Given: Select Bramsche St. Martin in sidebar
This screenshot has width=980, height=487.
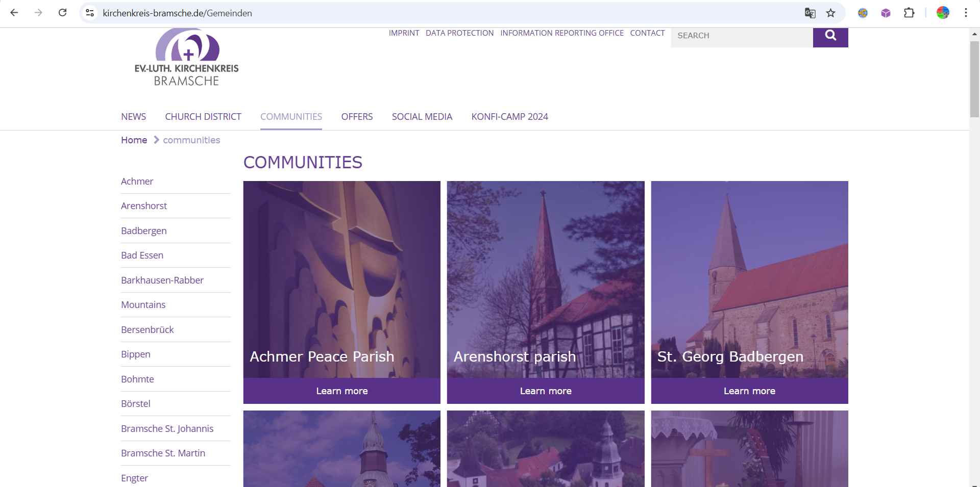Looking at the screenshot, I should click(163, 453).
